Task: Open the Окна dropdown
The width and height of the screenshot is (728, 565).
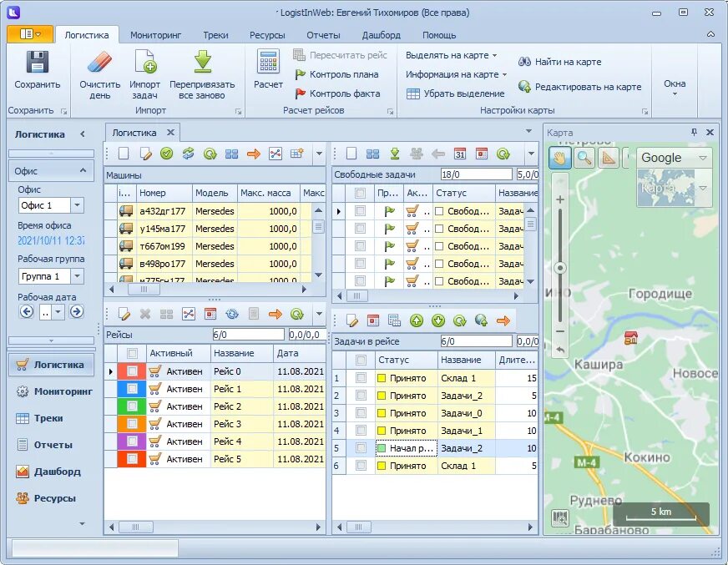Action: coord(675,88)
